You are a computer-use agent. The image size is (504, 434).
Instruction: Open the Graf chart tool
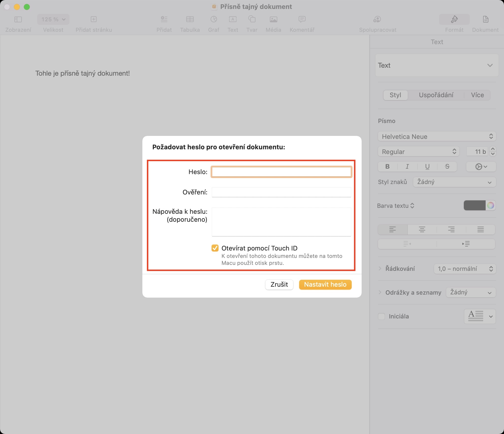(x=214, y=19)
